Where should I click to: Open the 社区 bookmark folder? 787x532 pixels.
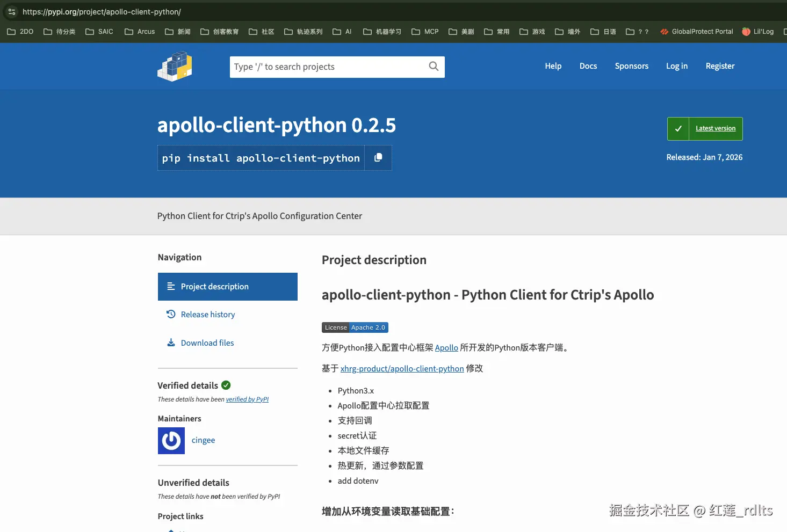click(262, 32)
